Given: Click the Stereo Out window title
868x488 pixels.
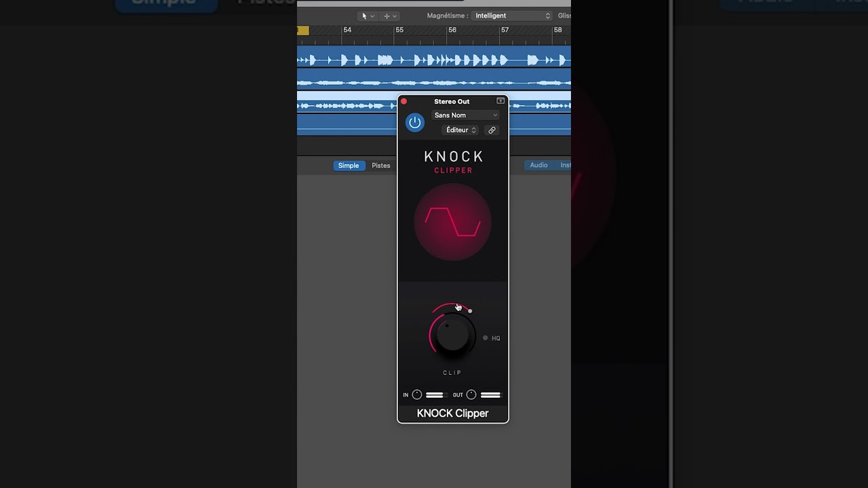Looking at the screenshot, I should pyautogui.click(x=452, y=102).
